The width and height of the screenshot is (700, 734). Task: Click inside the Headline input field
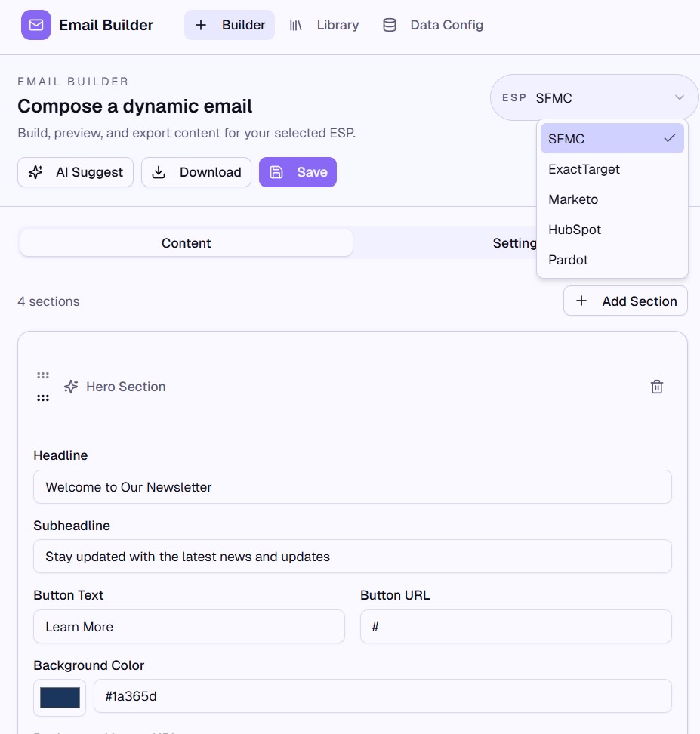pos(352,486)
